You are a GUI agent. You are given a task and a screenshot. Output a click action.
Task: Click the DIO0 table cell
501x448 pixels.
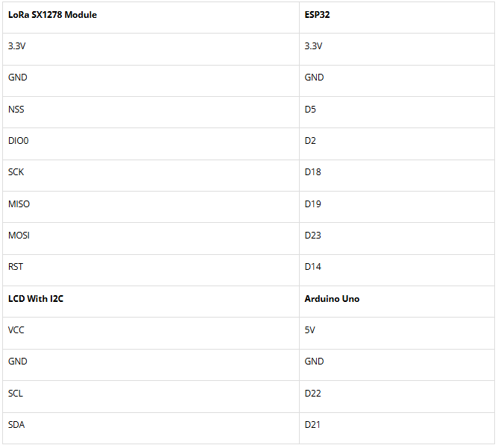(x=19, y=141)
